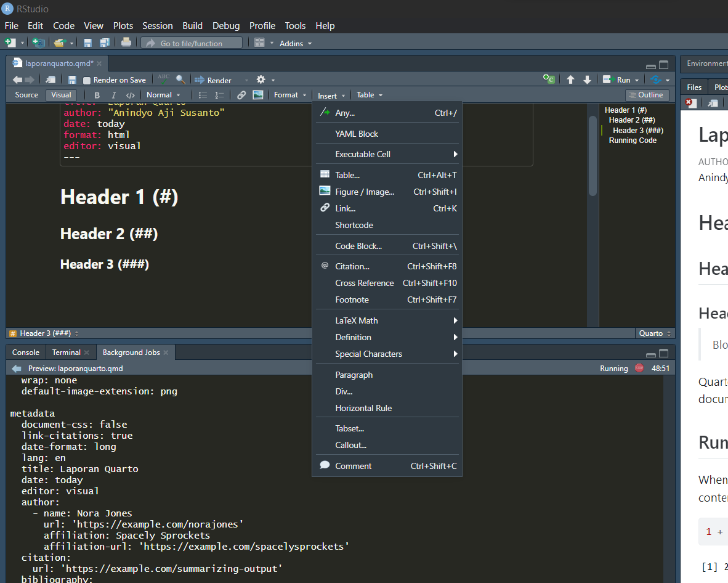Screen dimensions: 728x583
Task: Enable Render on Save checkbox
Action: tap(86, 80)
